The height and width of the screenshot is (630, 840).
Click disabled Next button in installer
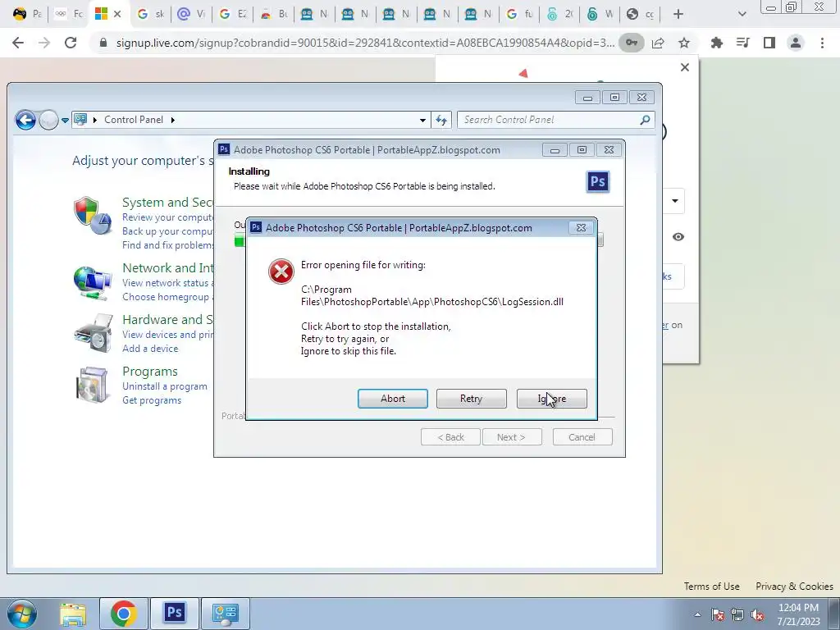click(512, 437)
